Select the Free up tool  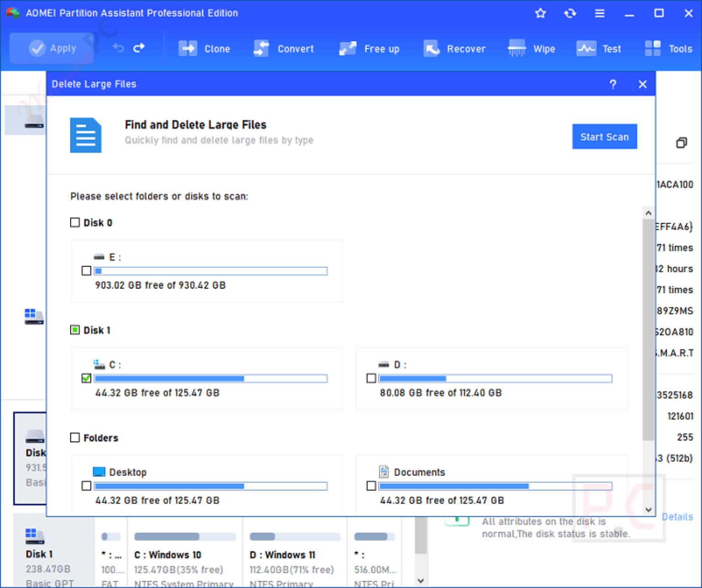369,48
